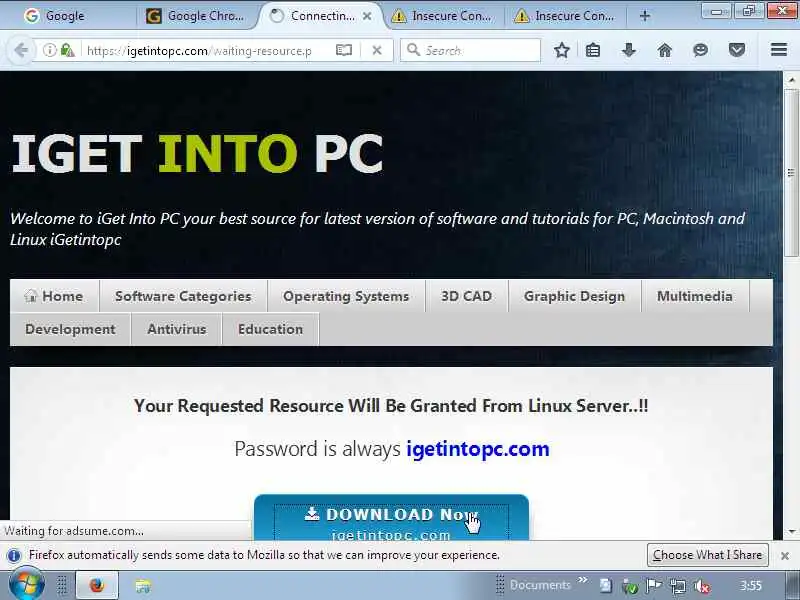Open the Multimedia category
This screenshot has width=800, height=600.
click(695, 296)
